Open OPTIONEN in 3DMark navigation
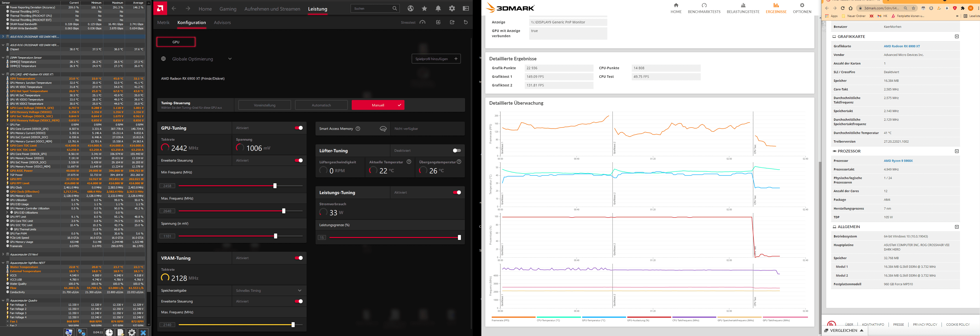Viewport: 980px width, 336px height. tap(802, 8)
